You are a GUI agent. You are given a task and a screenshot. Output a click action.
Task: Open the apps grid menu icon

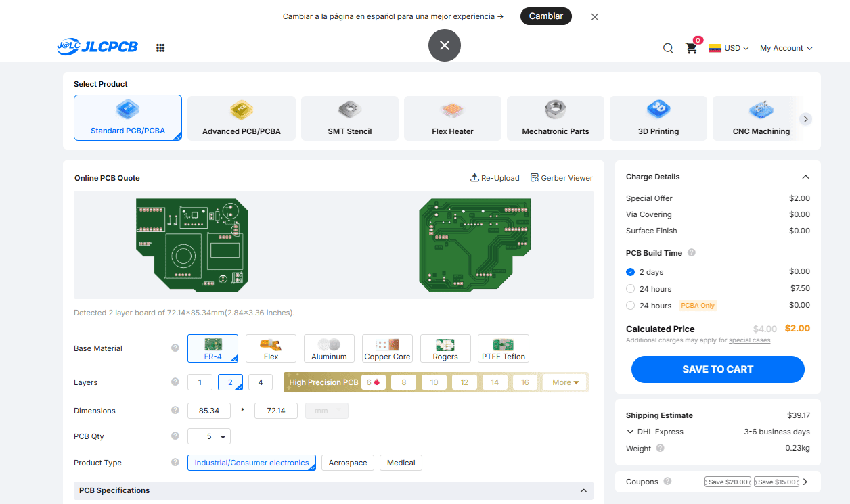click(160, 48)
